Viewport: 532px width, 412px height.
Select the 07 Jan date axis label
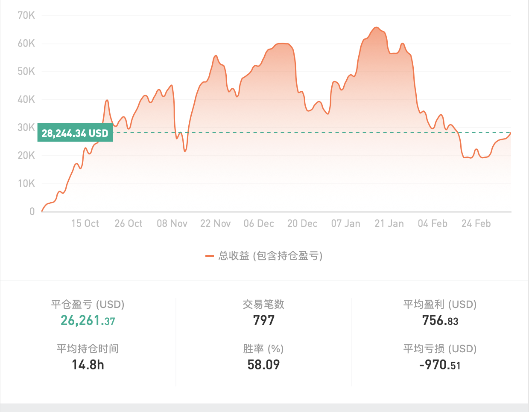coord(346,223)
